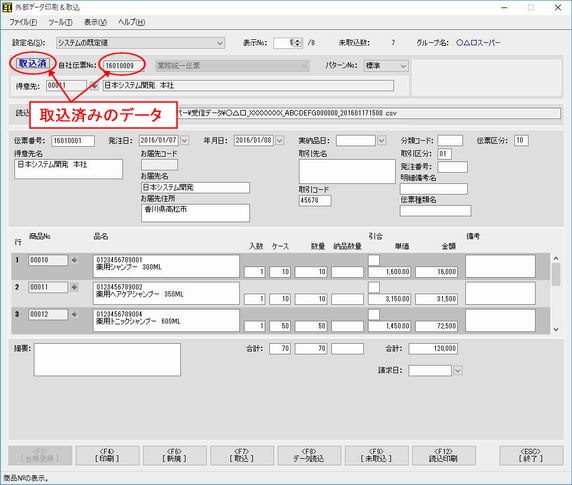Open the disabled 業種統一伝票 dropdown
Screen dimensions: 572x485
pyautogui.click(x=232, y=66)
